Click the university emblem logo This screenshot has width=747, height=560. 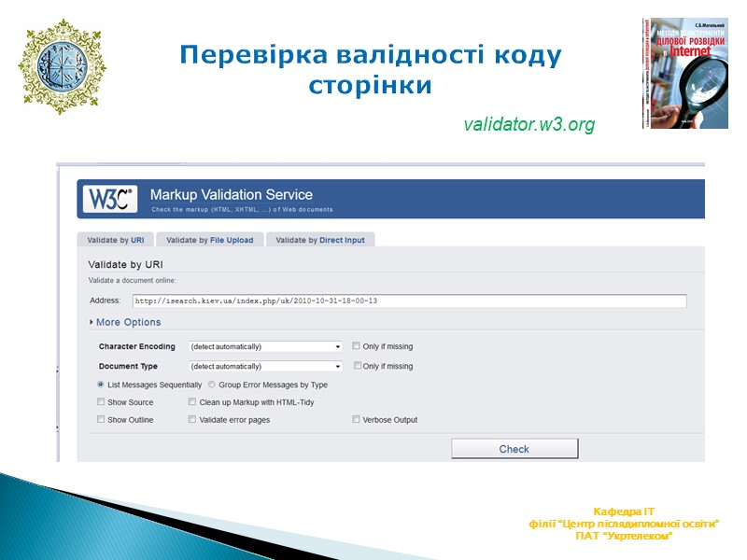coord(62,66)
